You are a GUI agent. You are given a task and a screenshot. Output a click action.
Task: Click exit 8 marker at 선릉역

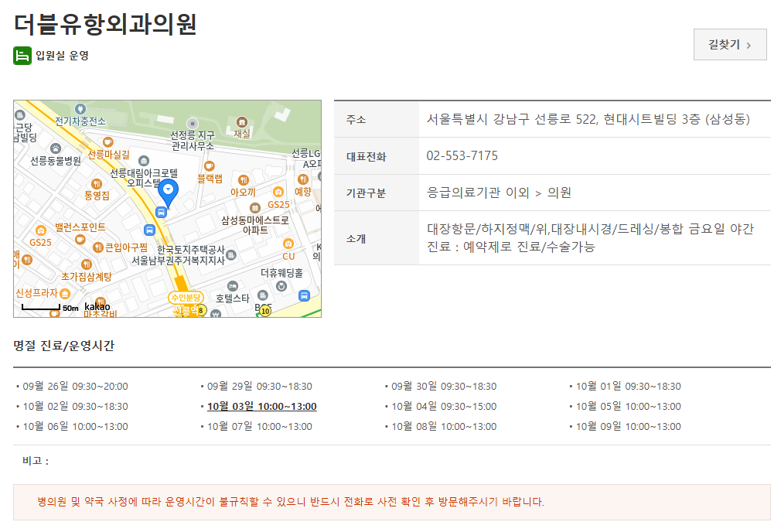pyautogui.click(x=201, y=311)
